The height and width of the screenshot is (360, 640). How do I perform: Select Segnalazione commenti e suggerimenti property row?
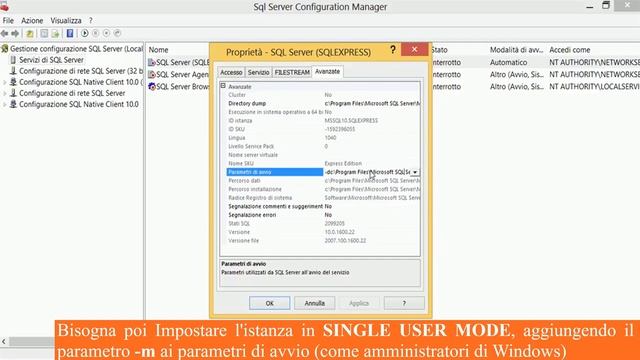point(323,207)
